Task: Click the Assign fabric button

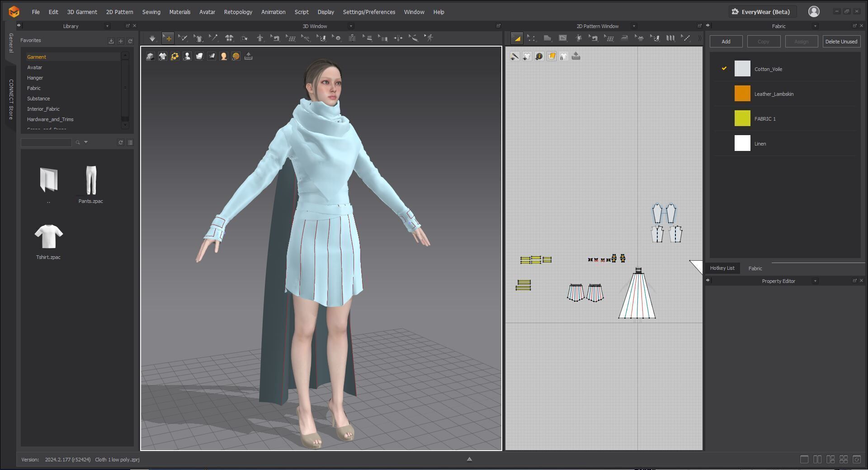Action: [801, 42]
